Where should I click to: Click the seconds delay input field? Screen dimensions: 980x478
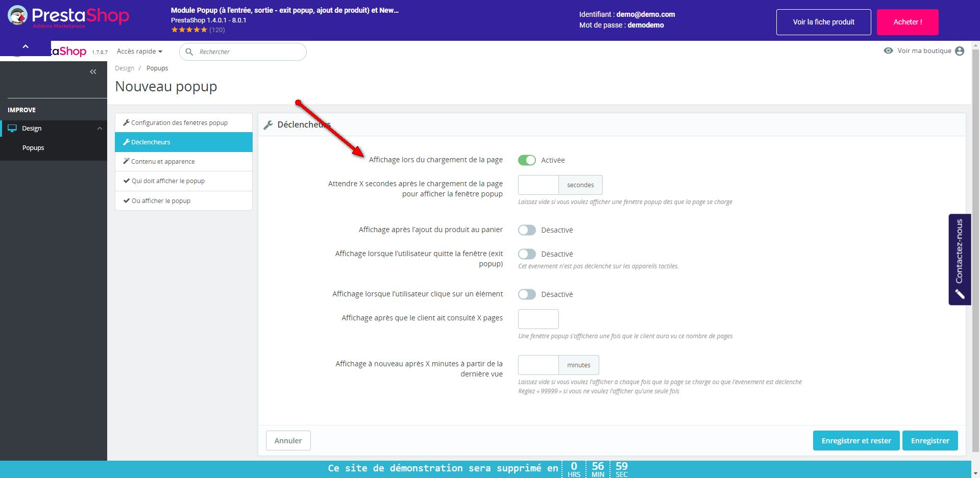(x=538, y=185)
